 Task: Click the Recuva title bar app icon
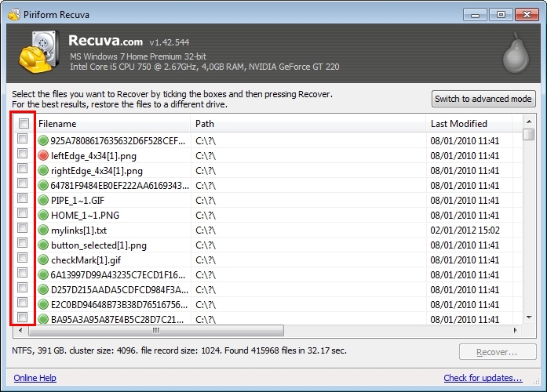[x=14, y=15]
